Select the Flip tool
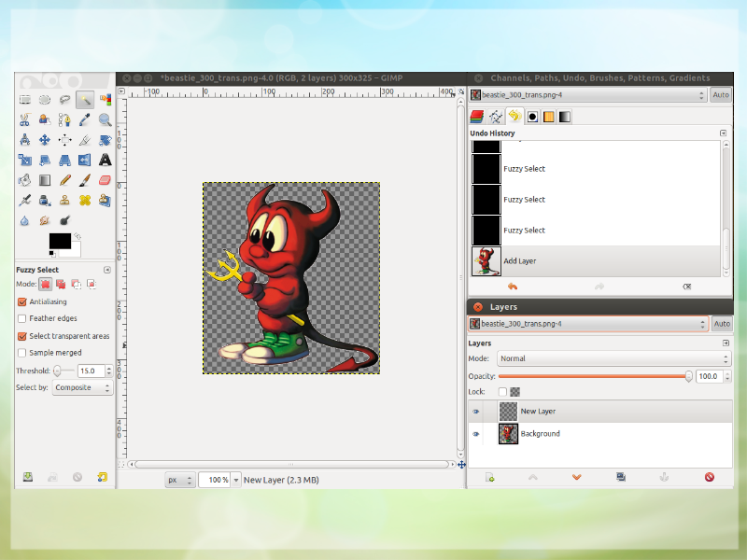Screen dimensions: 747x560 (85, 160)
